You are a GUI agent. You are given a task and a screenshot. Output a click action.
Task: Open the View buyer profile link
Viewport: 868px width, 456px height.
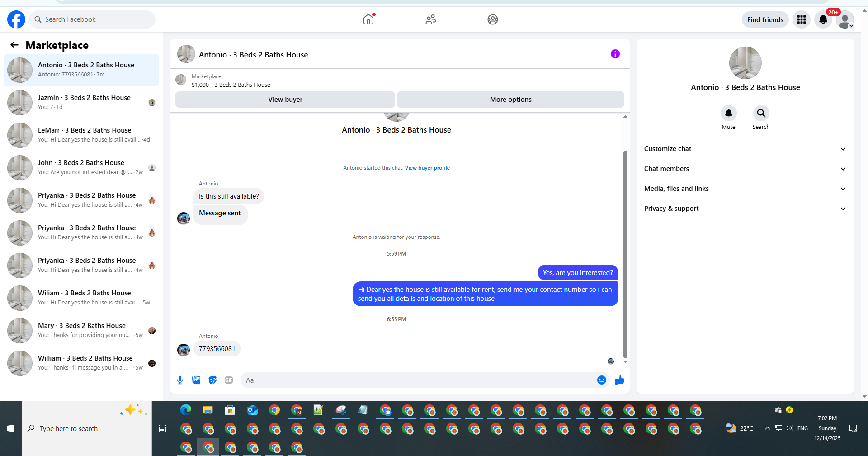point(427,168)
